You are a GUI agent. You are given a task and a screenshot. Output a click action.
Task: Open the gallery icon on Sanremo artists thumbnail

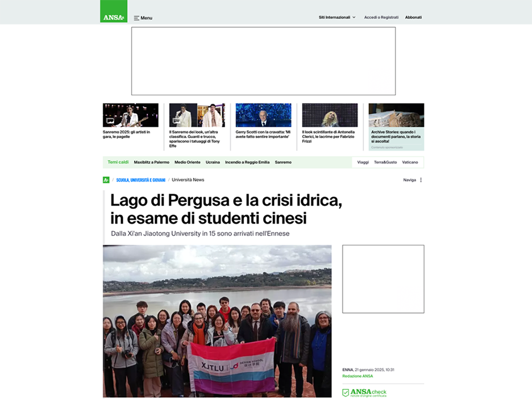110,121
